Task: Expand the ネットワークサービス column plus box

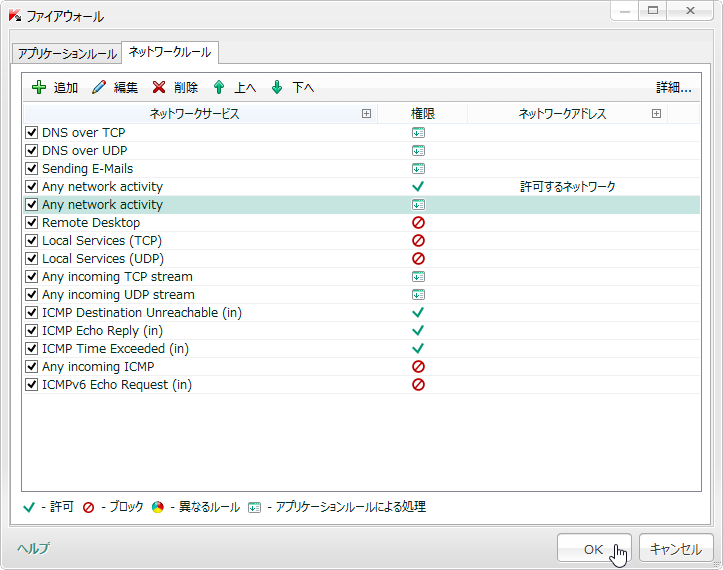Action: pyautogui.click(x=367, y=113)
